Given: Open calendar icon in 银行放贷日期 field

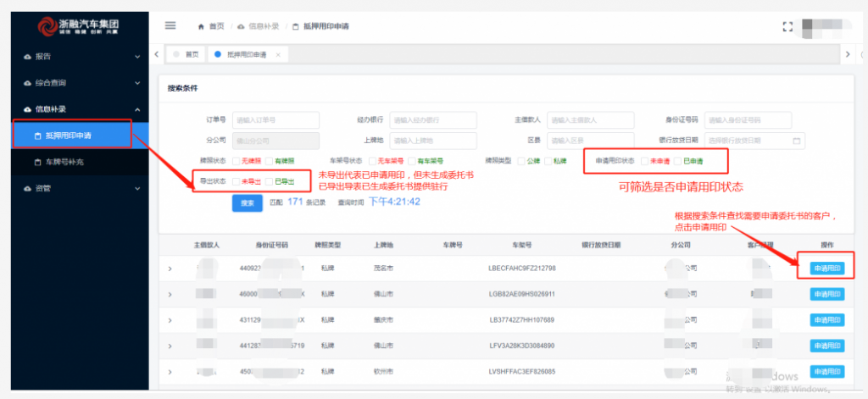Looking at the screenshot, I should [797, 141].
